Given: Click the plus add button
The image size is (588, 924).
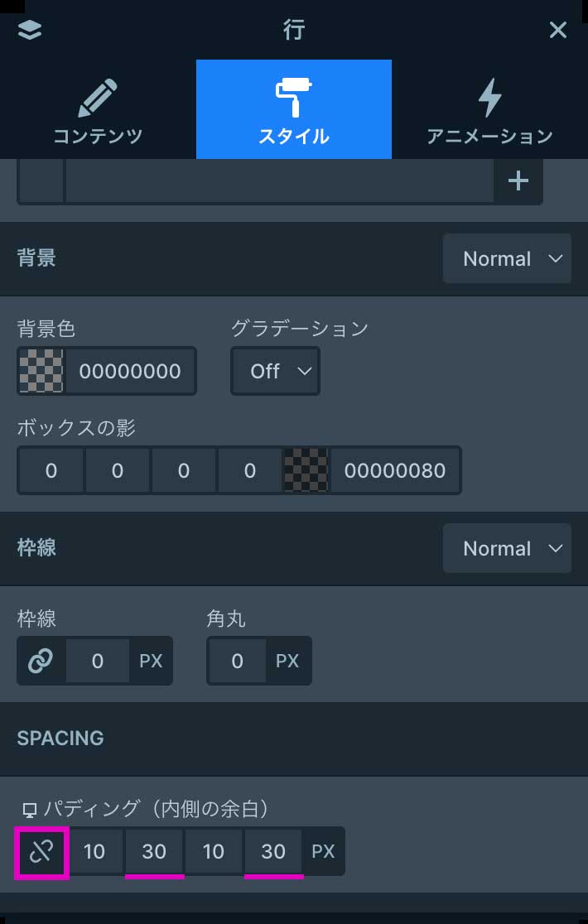Looking at the screenshot, I should 518,181.
